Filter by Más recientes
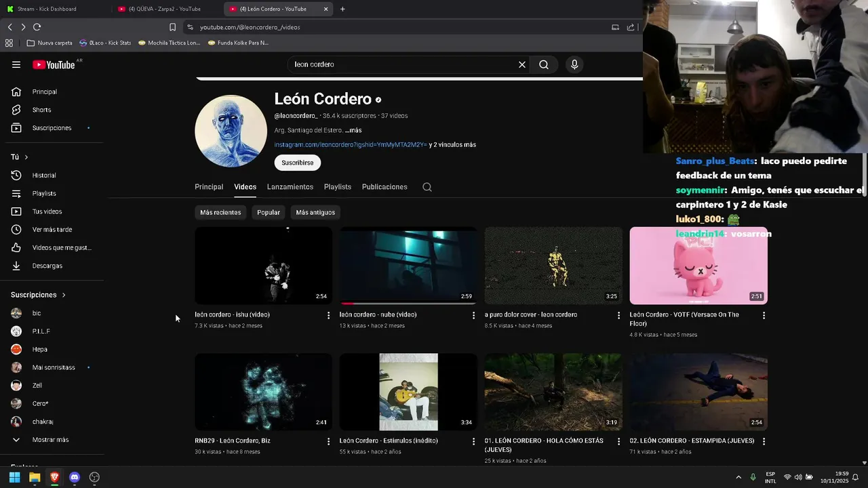 [x=220, y=212]
